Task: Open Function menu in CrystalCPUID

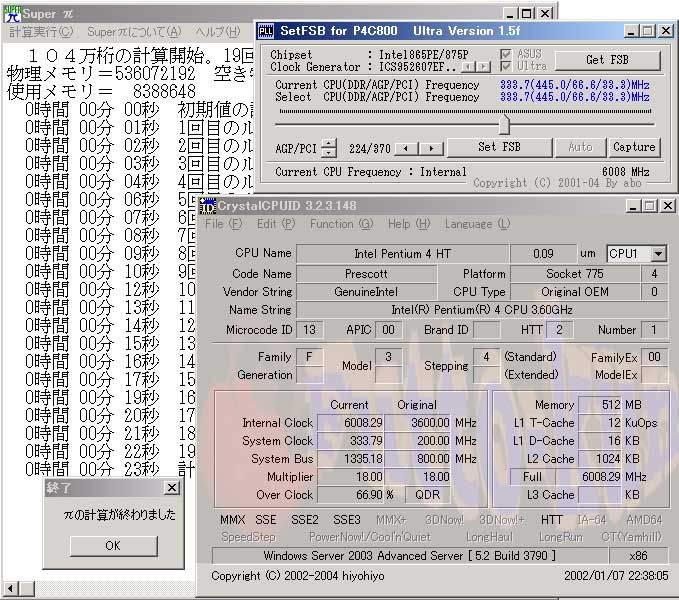Action: [x=341, y=224]
